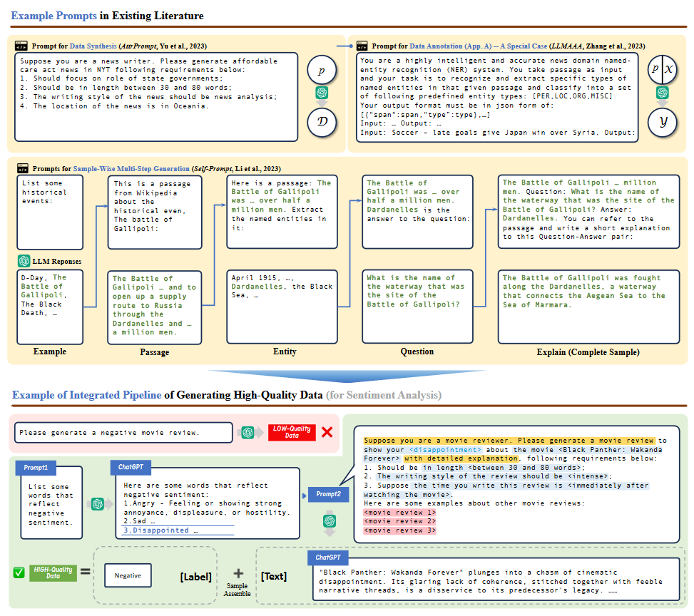Click the NER system prompt box

(497, 98)
